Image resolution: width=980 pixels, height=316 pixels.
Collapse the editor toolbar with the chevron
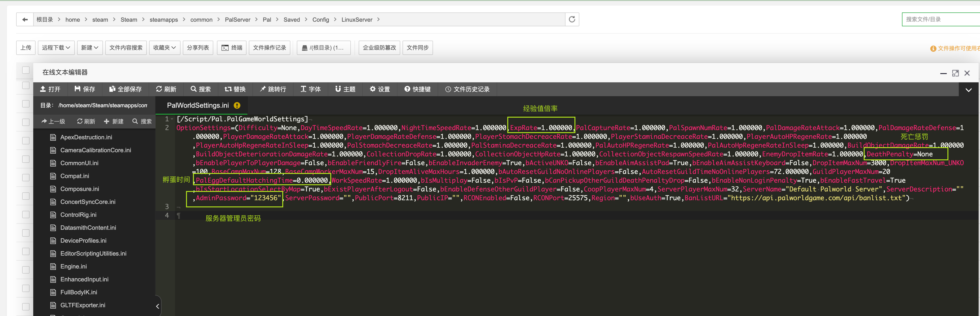point(968,90)
